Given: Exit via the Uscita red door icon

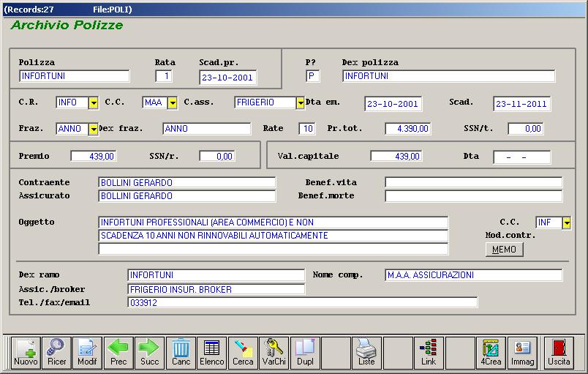Looking at the screenshot, I should [559, 353].
